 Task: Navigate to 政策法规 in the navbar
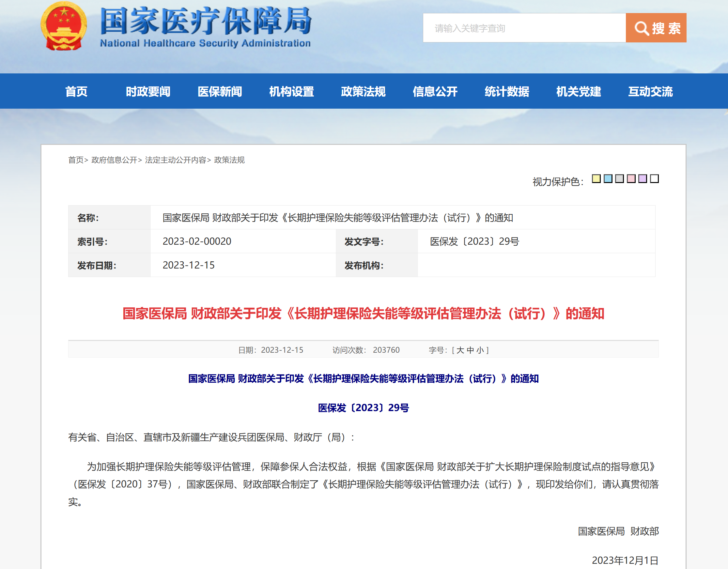pos(363,91)
